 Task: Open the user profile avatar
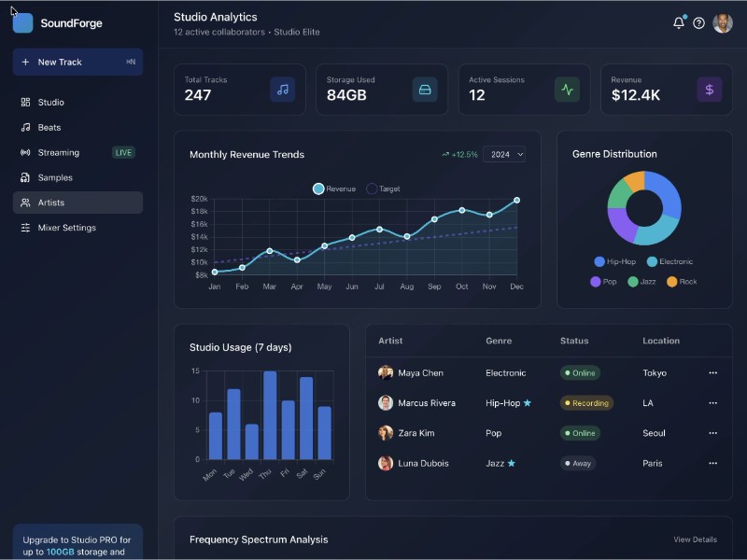click(723, 22)
